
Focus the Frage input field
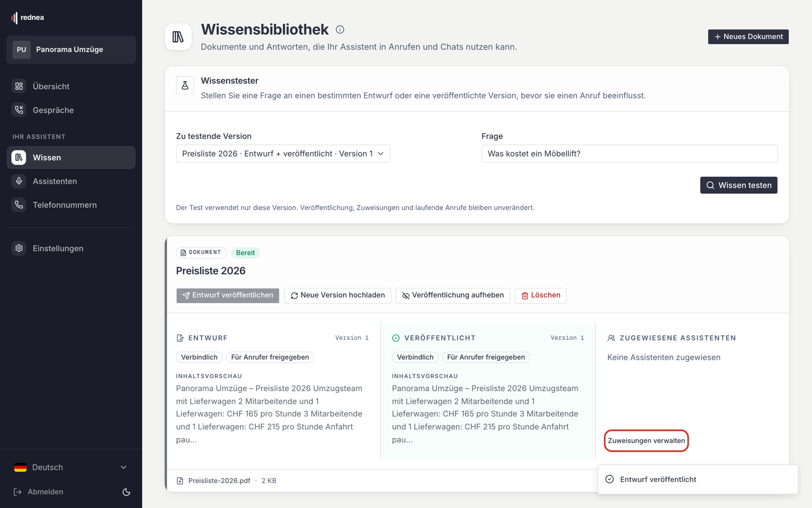629,153
